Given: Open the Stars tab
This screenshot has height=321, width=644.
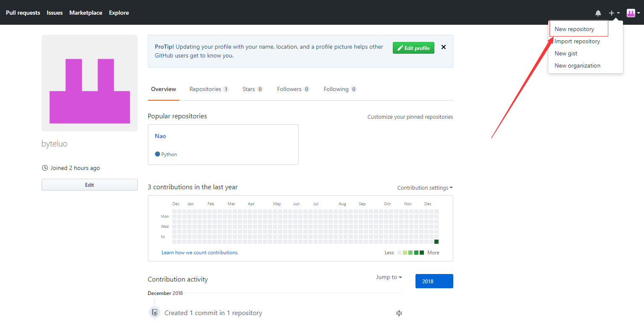Looking at the screenshot, I should 252,89.
